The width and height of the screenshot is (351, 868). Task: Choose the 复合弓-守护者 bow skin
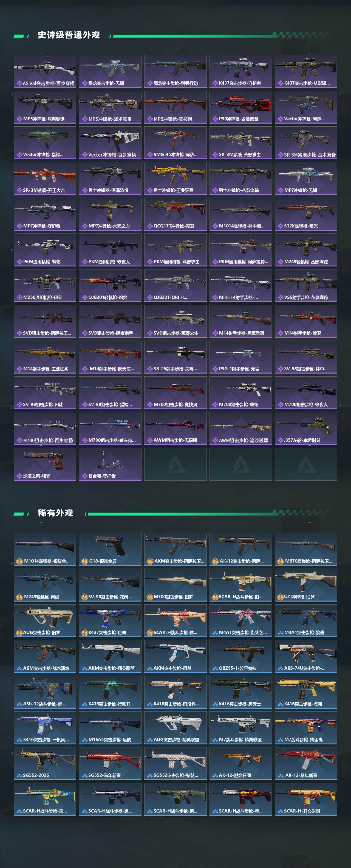110,464
